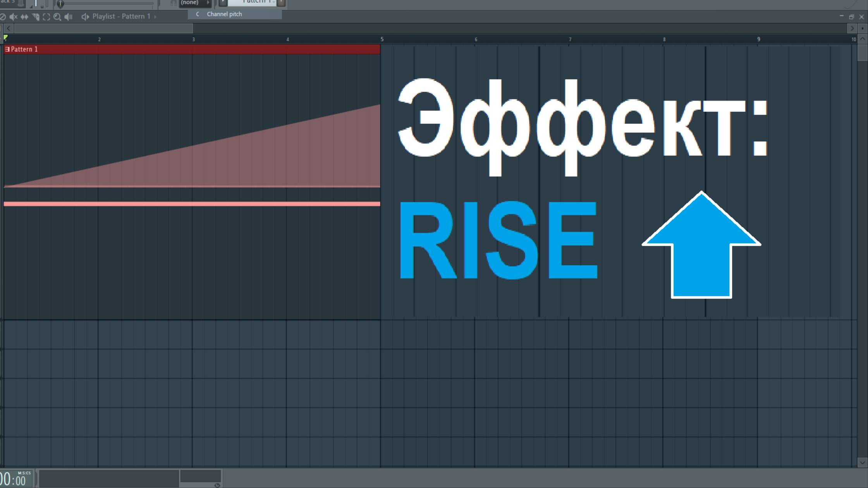Viewport: 868px width, 488px height.
Task: Open the (none) selector dropdown
Action: coord(195,3)
